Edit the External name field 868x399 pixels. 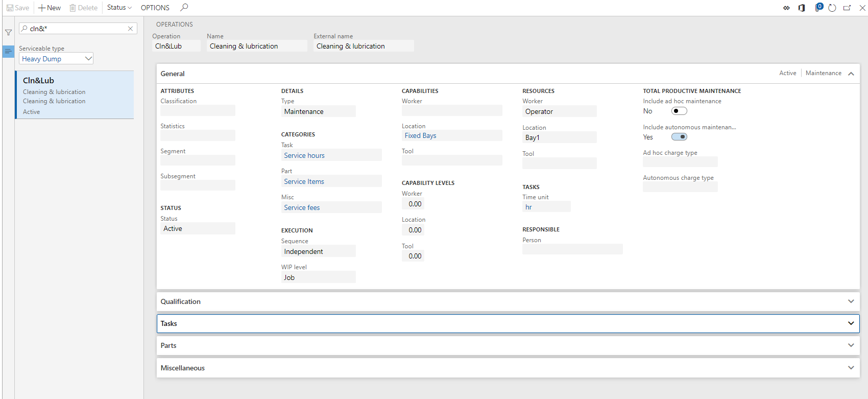click(x=364, y=46)
